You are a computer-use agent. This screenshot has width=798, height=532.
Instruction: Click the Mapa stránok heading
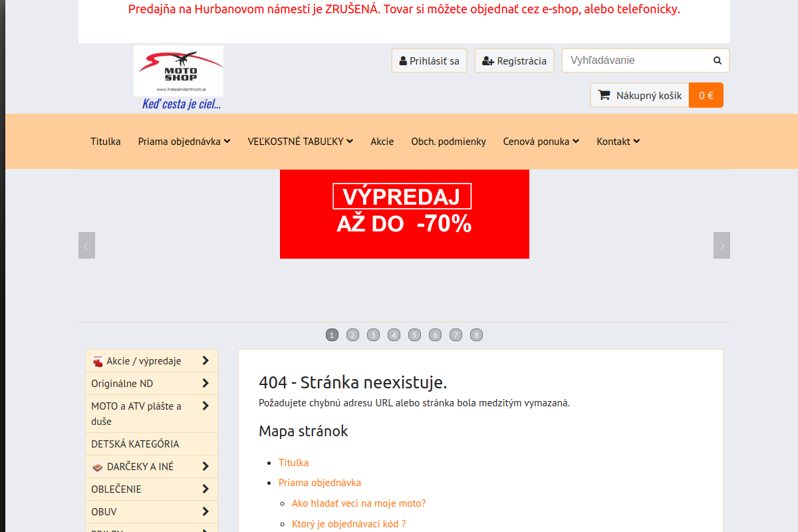pos(303,431)
